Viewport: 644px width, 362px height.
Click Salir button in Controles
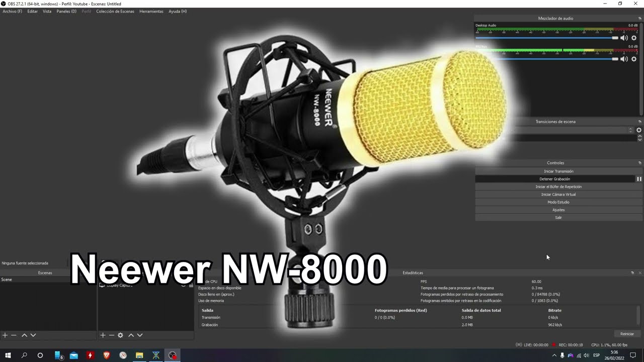pyautogui.click(x=558, y=218)
